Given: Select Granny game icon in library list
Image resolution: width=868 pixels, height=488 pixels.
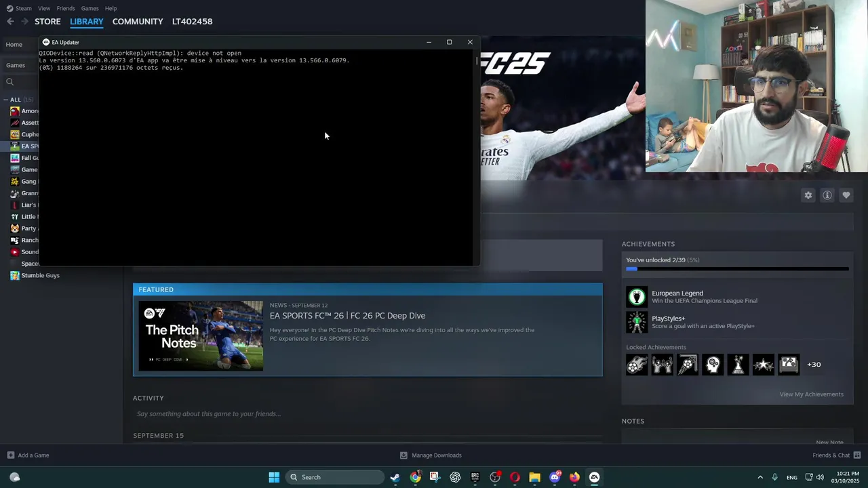Looking at the screenshot, I should [x=15, y=193].
